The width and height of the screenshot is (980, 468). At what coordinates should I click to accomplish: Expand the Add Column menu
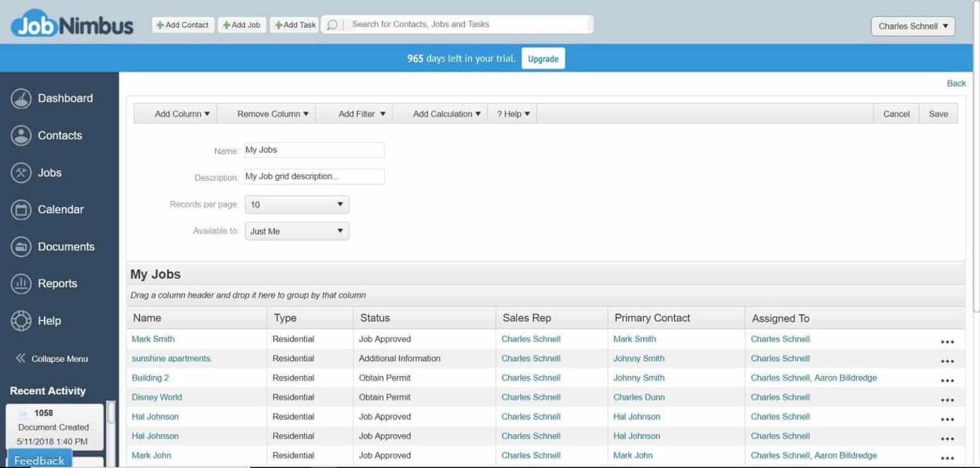[181, 113]
